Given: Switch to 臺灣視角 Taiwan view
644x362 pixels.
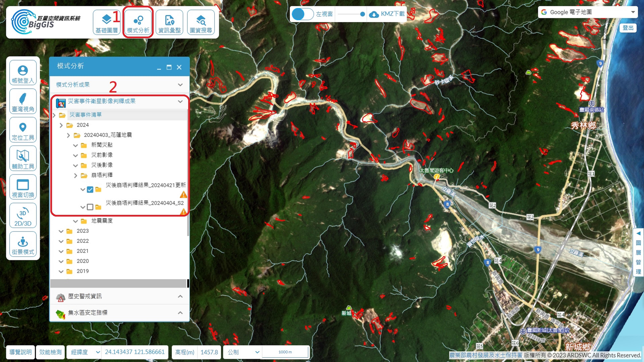Looking at the screenshot, I should [23, 101].
